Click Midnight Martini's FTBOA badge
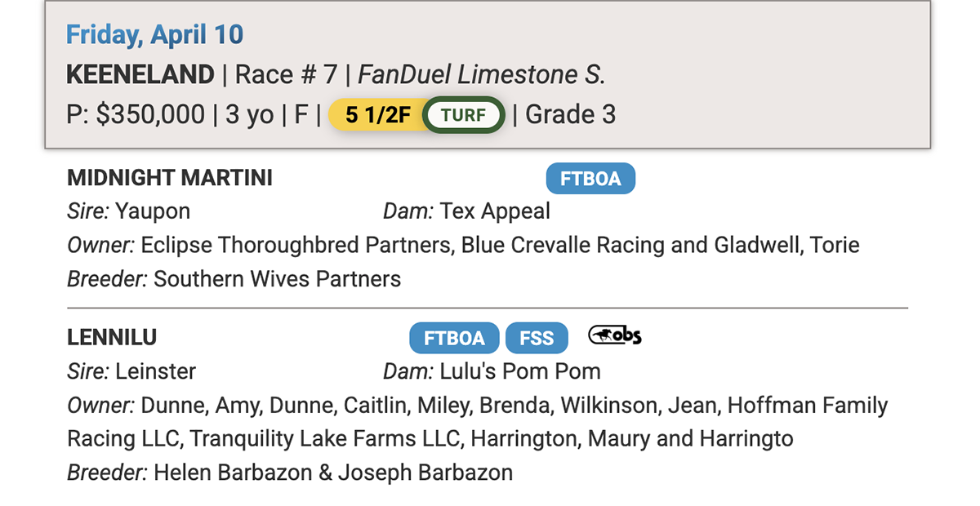980x506 pixels. coord(590,179)
